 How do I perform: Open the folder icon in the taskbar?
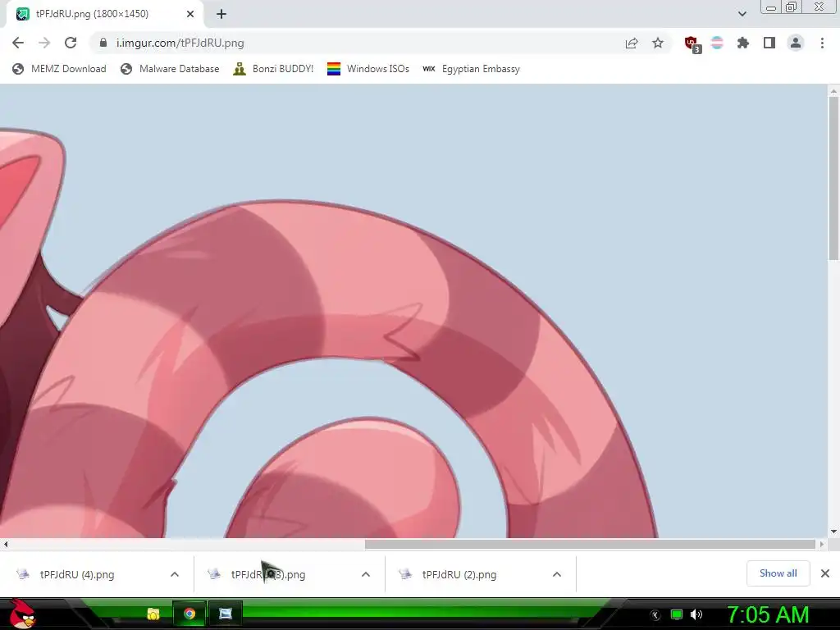click(x=153, y=614)
